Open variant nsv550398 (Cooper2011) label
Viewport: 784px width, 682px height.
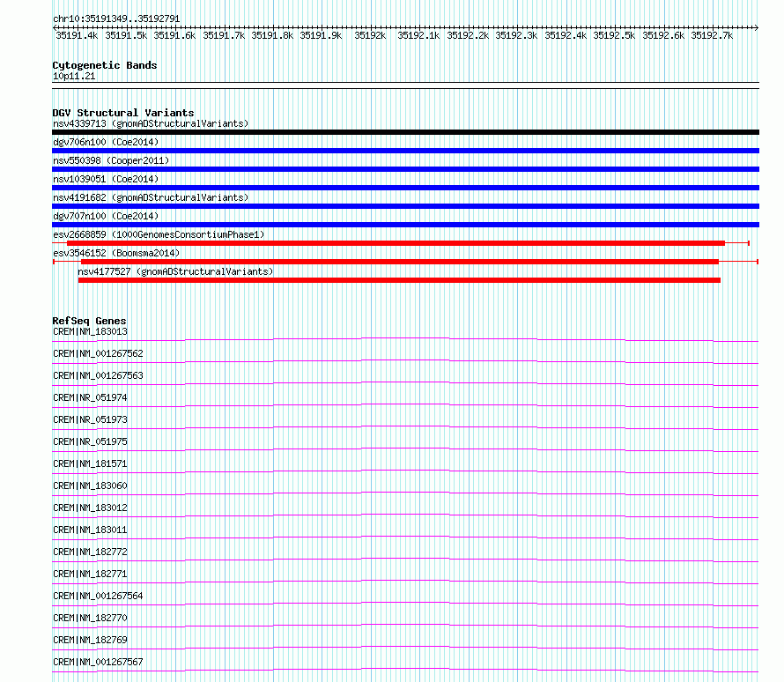(111, 160)
